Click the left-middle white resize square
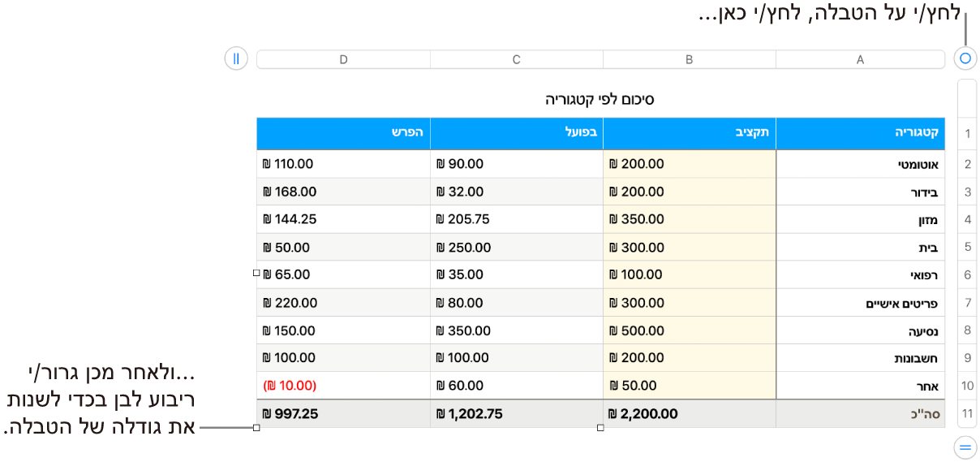980x462 pixels. (256, 274)
